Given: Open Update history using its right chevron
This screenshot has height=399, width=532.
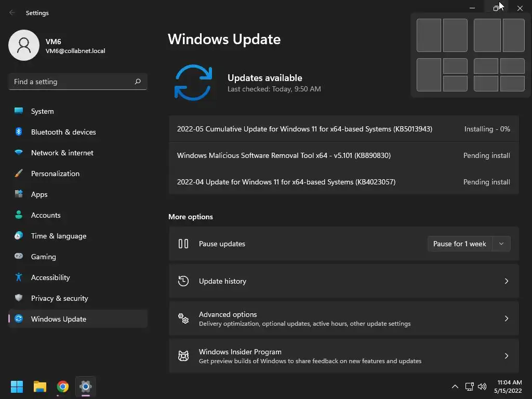Looking at the screenshot, I should click(x=506, y=281).
